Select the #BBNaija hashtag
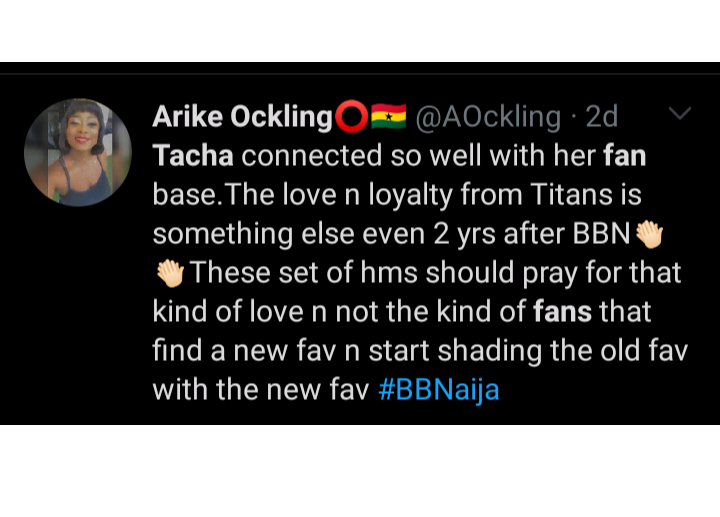This screenshot has height=517, width=720. (x=439, y=389)
